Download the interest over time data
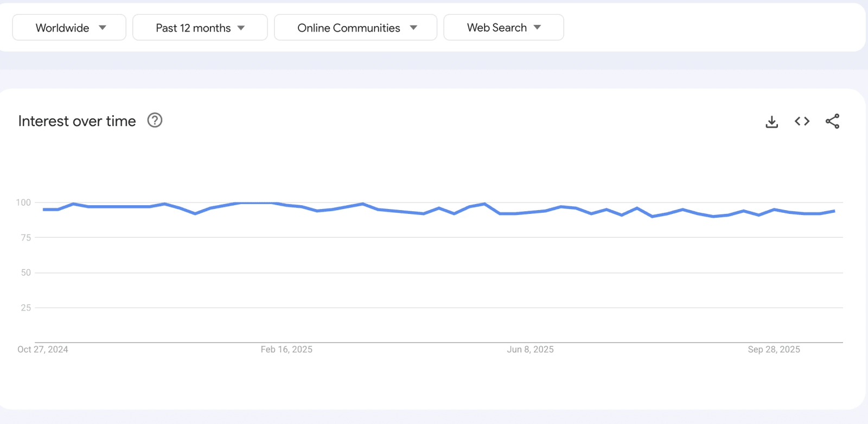The width and height of the screenshot is (868, 424). (x=771, y=122)
